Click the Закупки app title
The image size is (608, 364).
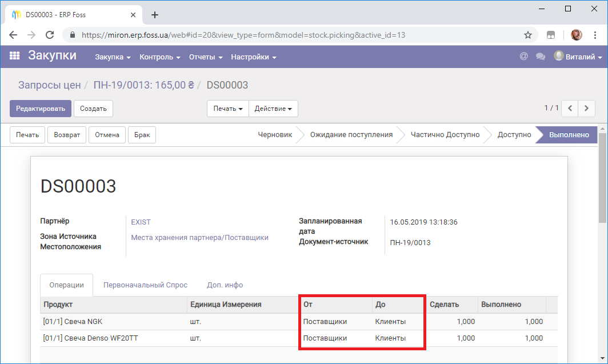(52, 56)
